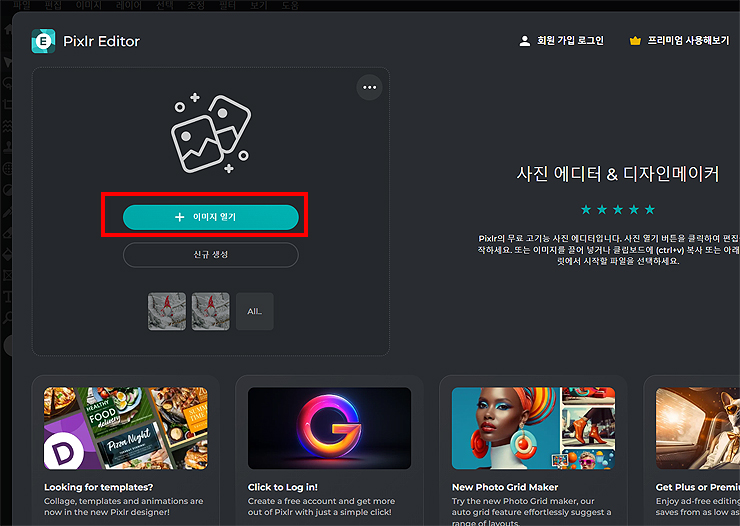Click the glowing G logo card image
Image resolution: width=740 pixels, height=526 pixels.
coord(329,428)
